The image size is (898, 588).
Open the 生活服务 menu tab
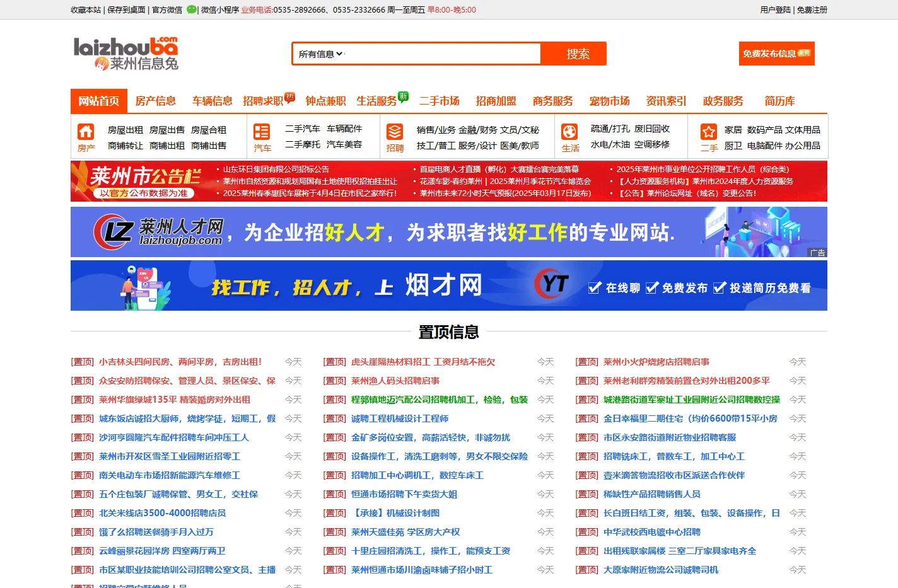pyautogui.click(x=377, y=101)
